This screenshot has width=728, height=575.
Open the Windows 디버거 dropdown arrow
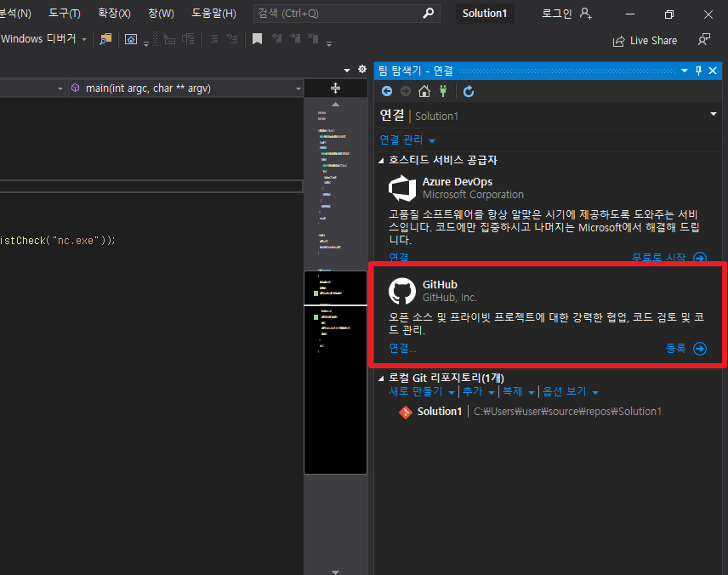pyautogui.click(x=84, y=40)
